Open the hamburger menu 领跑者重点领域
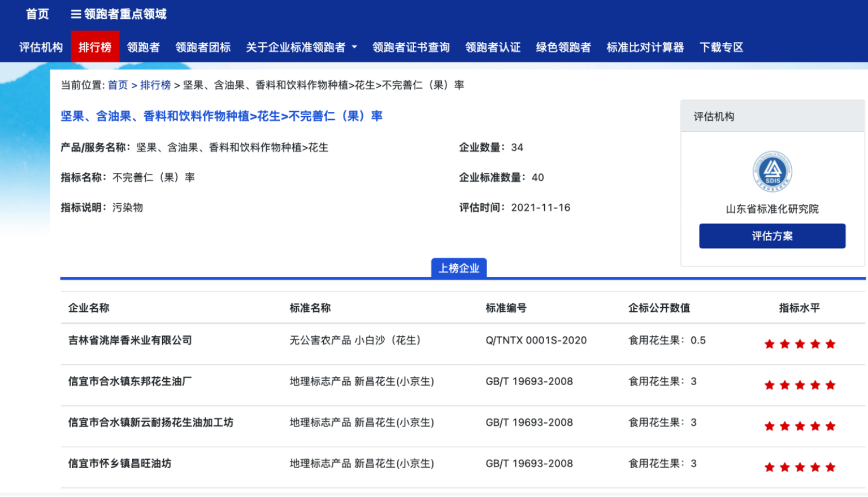Screen dimensions: 868x497 point(119,14)
